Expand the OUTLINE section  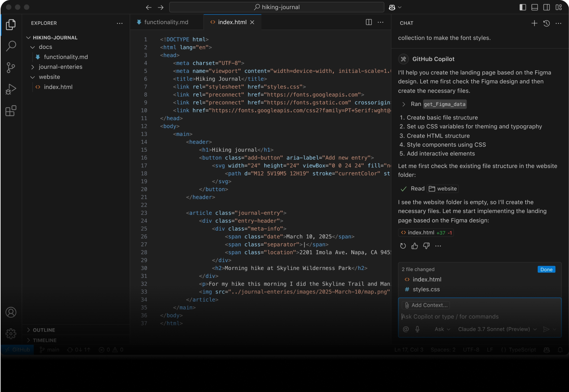tap(44, 330)
